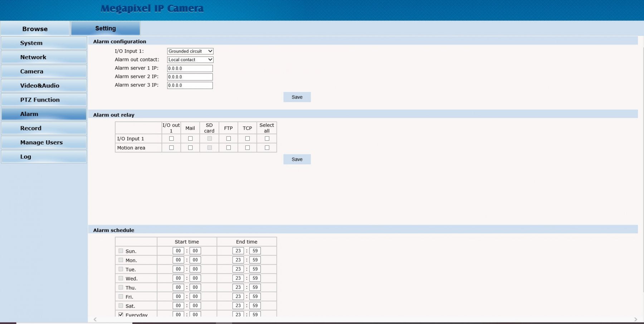The width and height of the screenshot is (644, 324).
Task: Expand the Alarm out contact dropdown
Action: (x=190, y=60)
